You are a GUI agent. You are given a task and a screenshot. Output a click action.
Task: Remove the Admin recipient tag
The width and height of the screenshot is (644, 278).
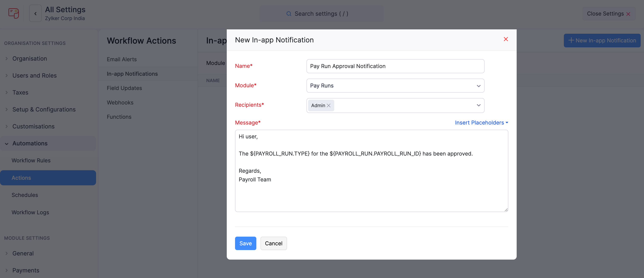(328, 106)
